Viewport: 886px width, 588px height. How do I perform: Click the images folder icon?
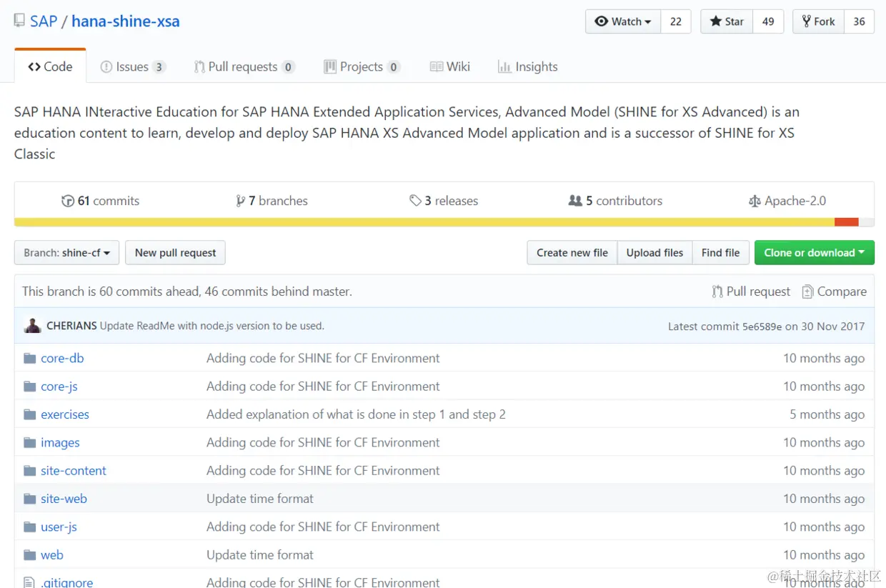click(29, 443)
